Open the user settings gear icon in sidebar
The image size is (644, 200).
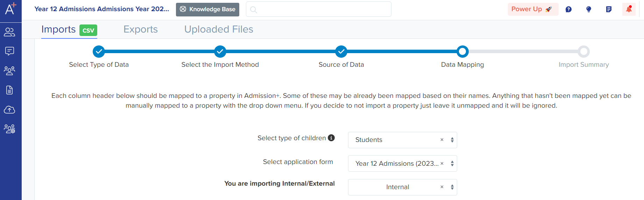point(9,129)
